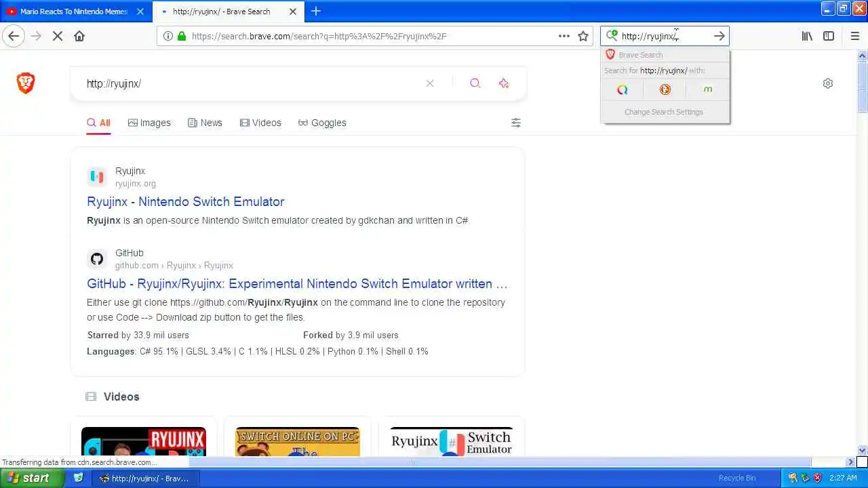This screenshot has width=868, height=488.
Task: Search with the DuckDuckGo one-off engine icon
Action: (x=665, y=89)
